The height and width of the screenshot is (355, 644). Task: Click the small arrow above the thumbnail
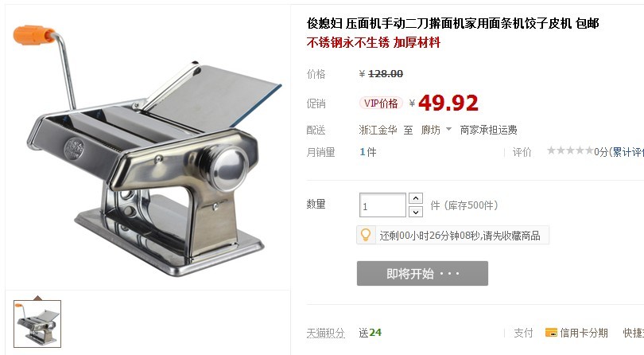pos(38,298)
